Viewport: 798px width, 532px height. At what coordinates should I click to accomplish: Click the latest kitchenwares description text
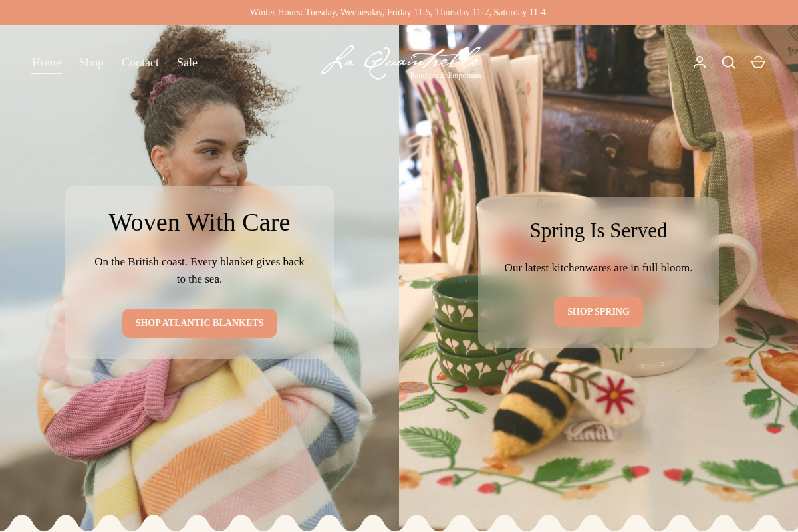tap(598, 268)
